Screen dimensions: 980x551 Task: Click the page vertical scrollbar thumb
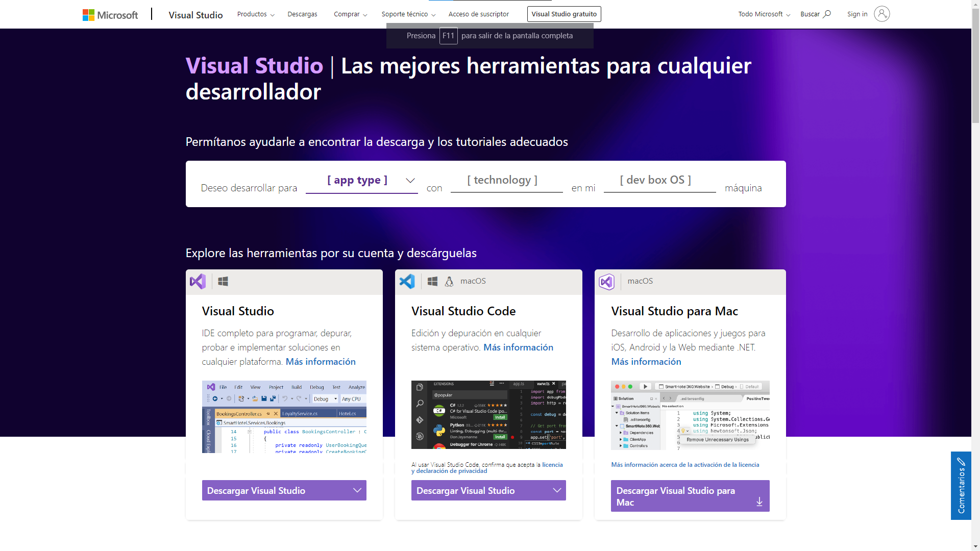tap(975, 66)
